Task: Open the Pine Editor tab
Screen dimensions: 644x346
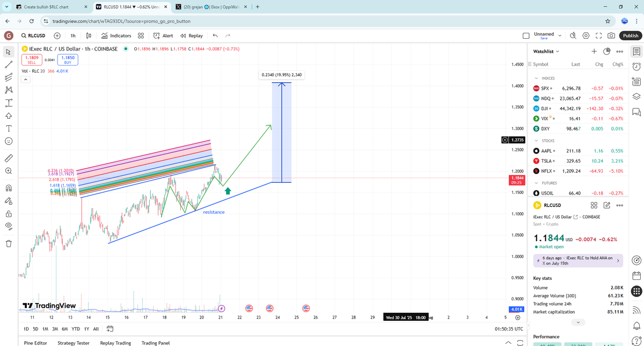Action: 35,343
